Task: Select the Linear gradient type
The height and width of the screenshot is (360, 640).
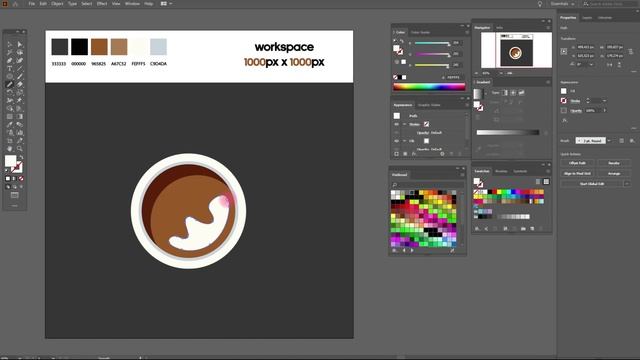Action: pos(505,93)
